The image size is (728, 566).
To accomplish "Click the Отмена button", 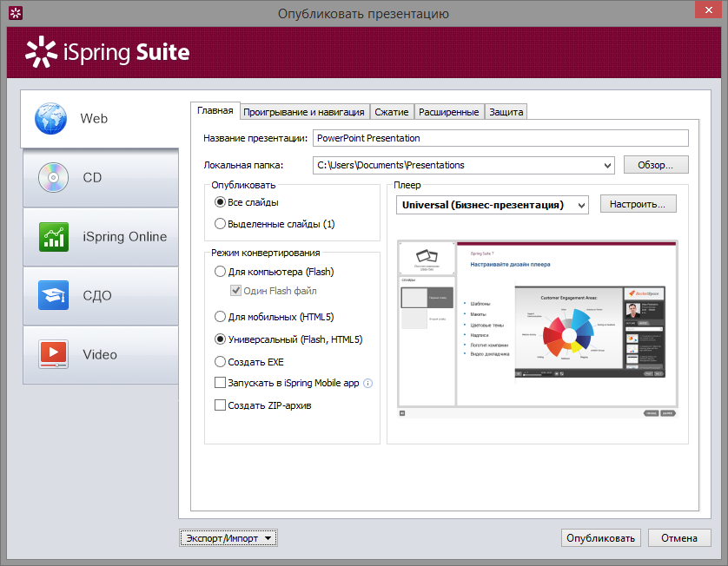I will pyautogui.click(x=679, y=538).
